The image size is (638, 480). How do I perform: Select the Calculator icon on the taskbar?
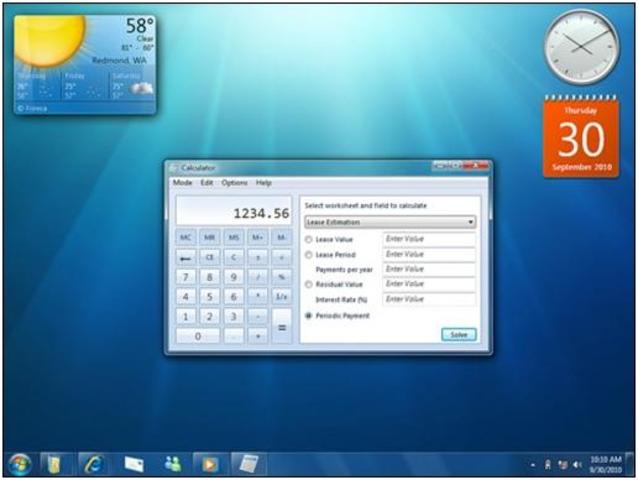[249, 464]
